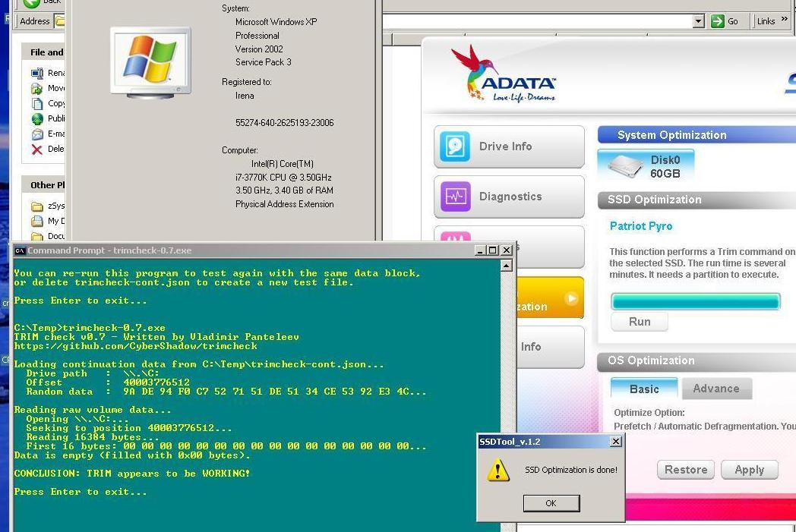The height and width of the screenshot is (532, 796).
Task: Open the Drive Info menu item
Action: [x=509, y=146]
